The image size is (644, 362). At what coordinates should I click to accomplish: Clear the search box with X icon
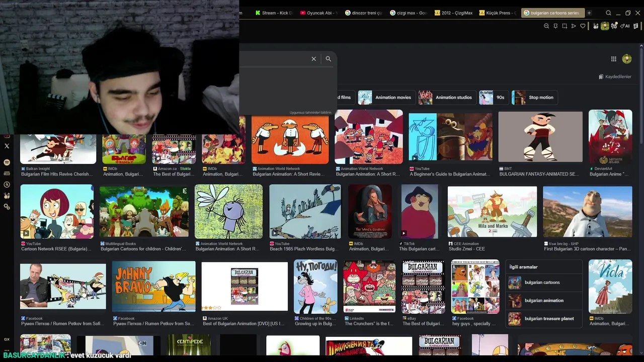click(x=313, y=59)
